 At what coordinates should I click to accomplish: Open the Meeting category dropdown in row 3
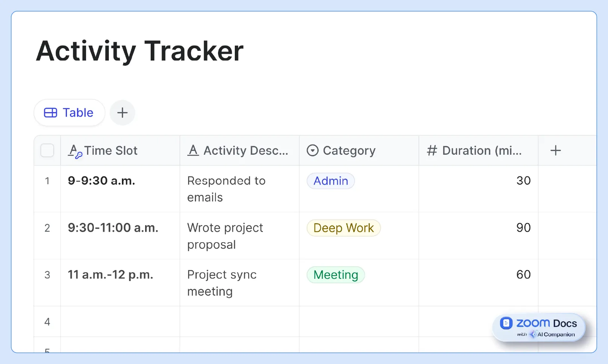click(335, 275)
